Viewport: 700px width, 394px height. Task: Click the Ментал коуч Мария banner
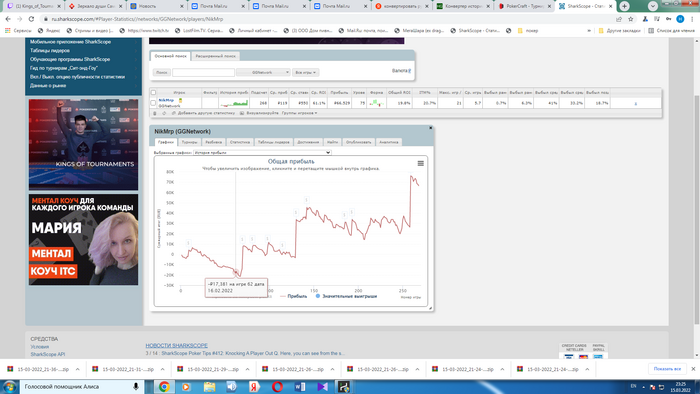click(x=83, y=240)
